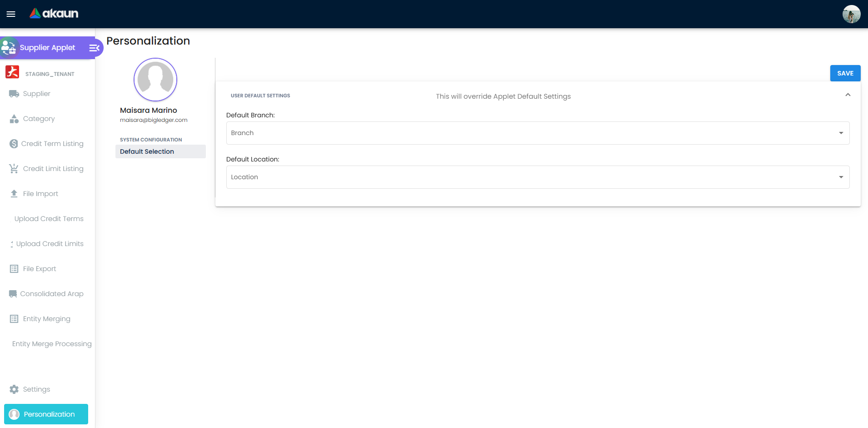
Task: Open Entity Merge Processing
Action: point(51,343)
